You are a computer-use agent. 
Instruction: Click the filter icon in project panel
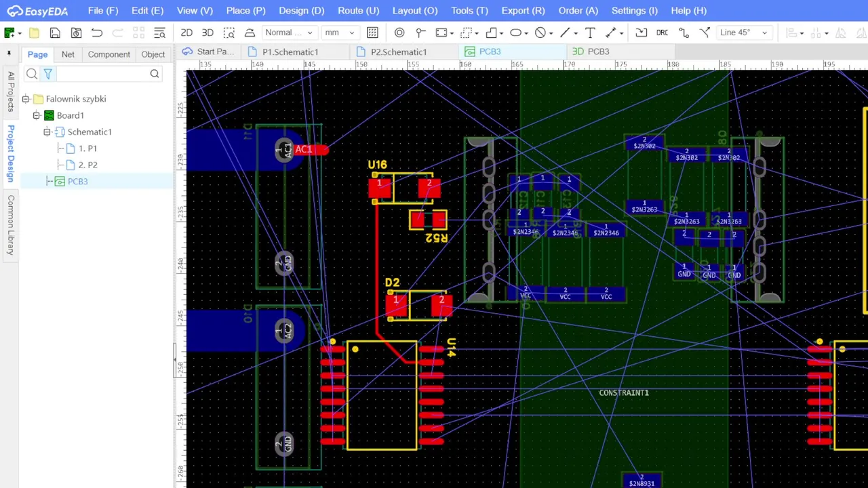click(48, 74)
